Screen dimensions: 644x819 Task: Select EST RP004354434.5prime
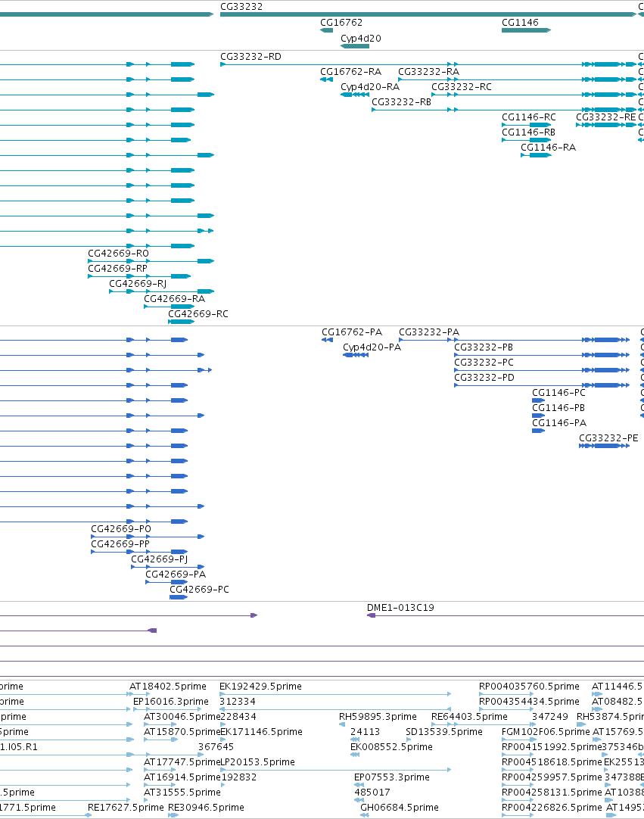coord(529,702)
